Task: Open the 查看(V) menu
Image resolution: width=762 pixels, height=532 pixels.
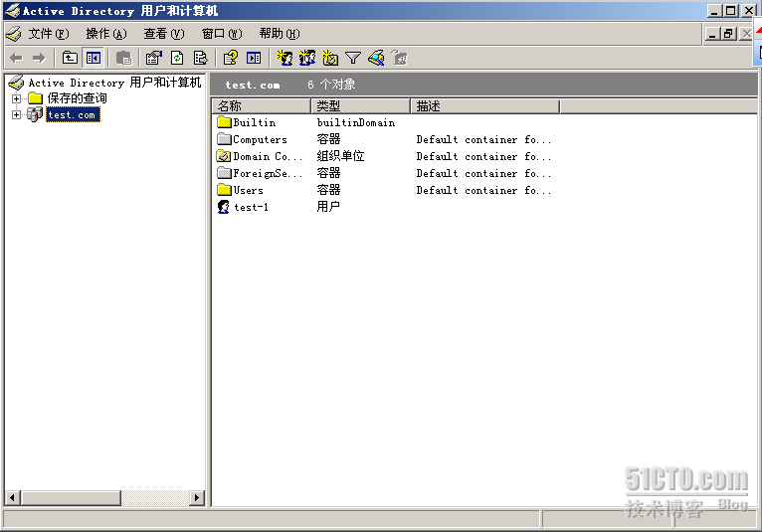Action: [164, 34]
